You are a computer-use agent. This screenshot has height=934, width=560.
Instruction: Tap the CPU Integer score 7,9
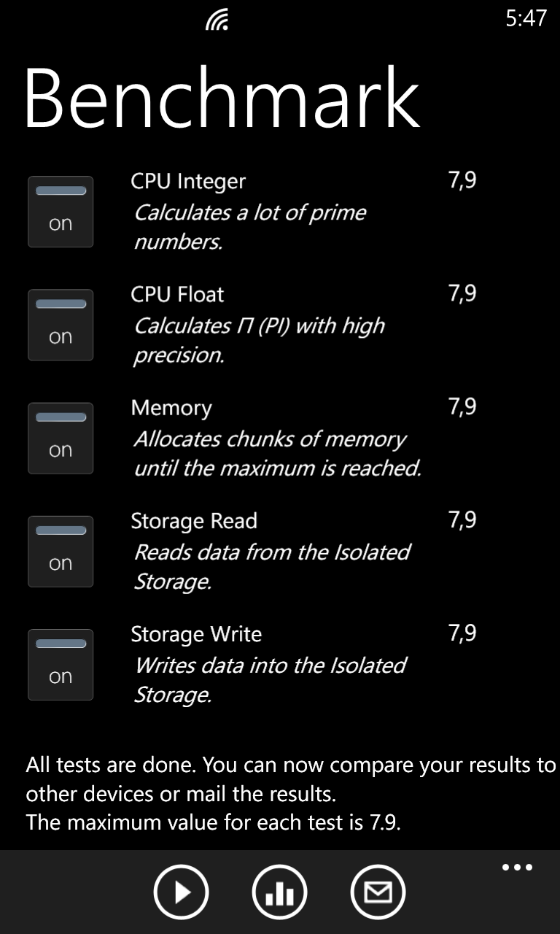(462, 181)
